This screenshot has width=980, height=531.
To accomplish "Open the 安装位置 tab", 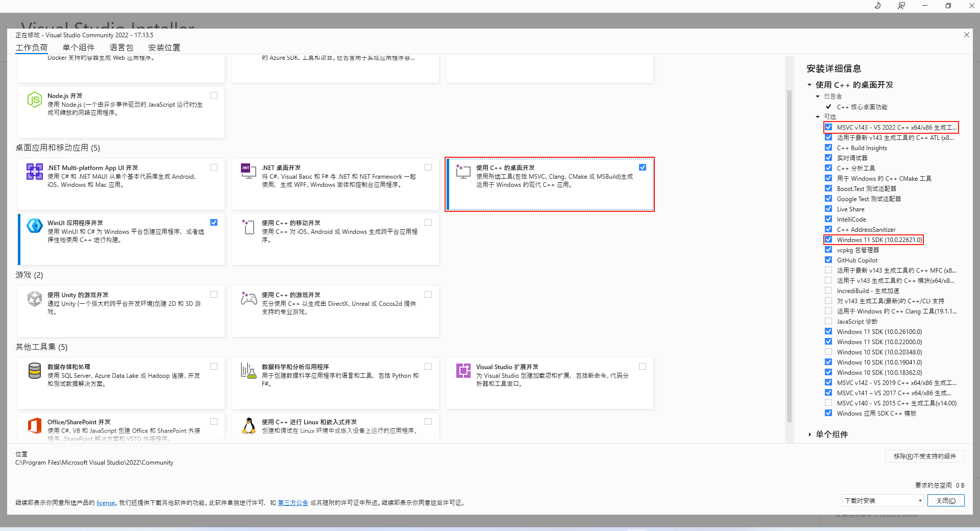I will tap(164, 47).
